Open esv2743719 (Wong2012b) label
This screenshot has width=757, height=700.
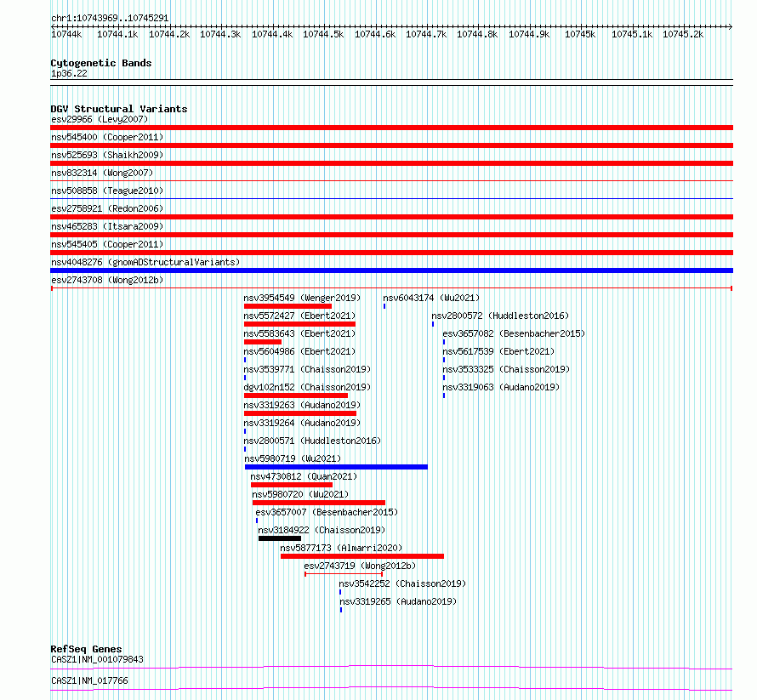[x=360, y=566]
